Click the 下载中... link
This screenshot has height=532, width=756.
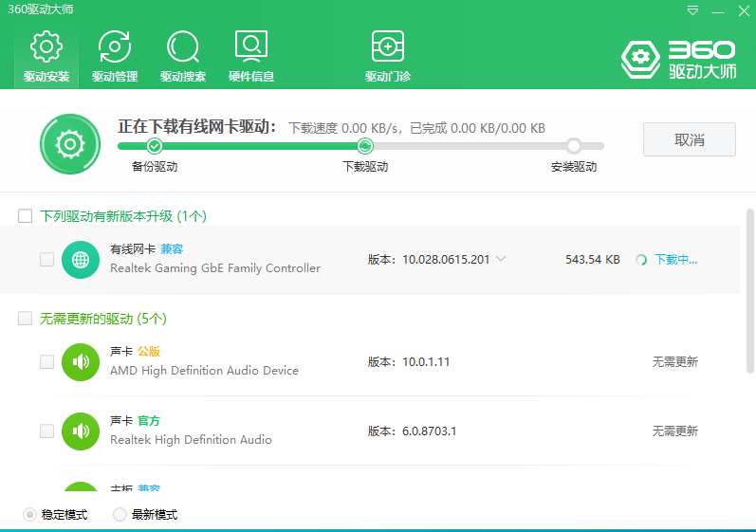tap(675, 260)
